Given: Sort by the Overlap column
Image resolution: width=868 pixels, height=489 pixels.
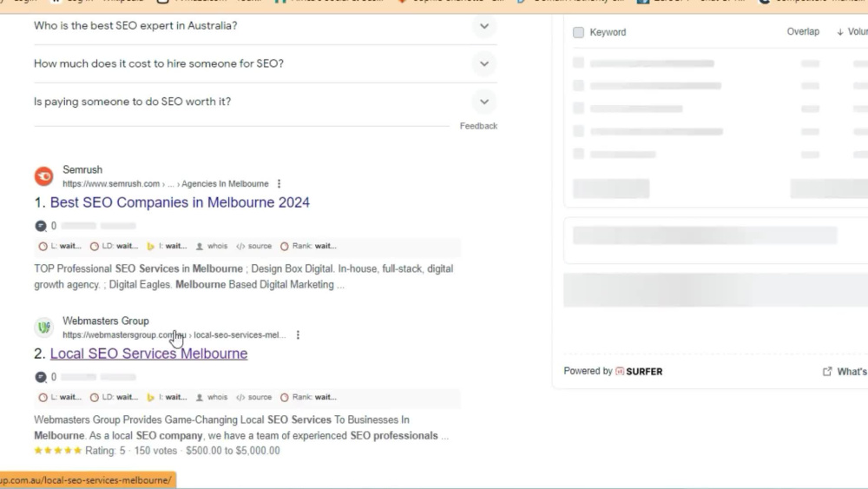Looking at the screenshot, I should coord(803,32).
